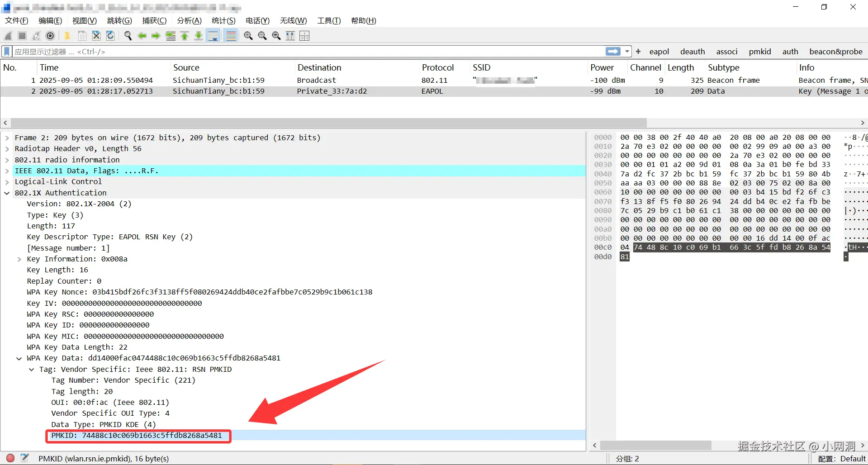Expand Logical-Link Control row

(x=7, y=182)
